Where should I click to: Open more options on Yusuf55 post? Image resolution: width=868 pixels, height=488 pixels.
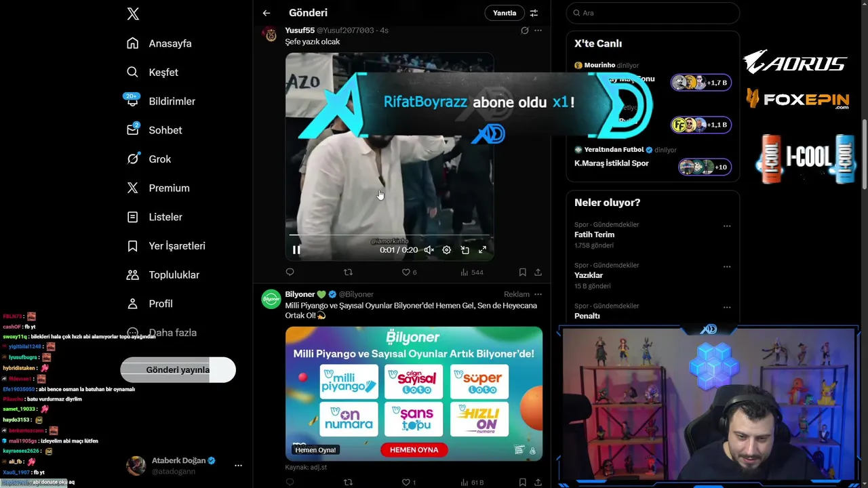point(538,30)
